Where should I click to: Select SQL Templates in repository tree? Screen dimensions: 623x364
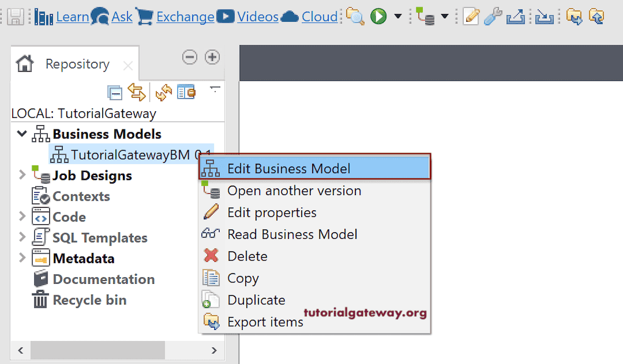tap(100, 238)
